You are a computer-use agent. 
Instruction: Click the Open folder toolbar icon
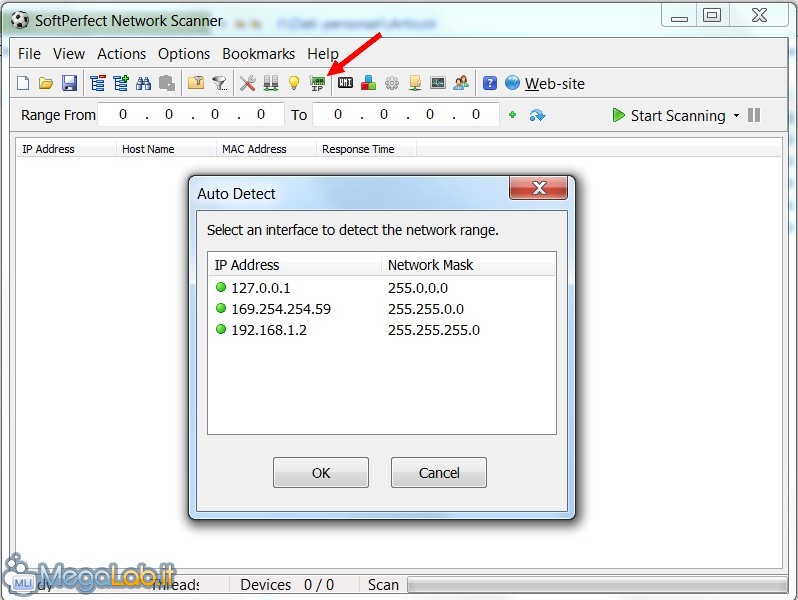(46, 83)
